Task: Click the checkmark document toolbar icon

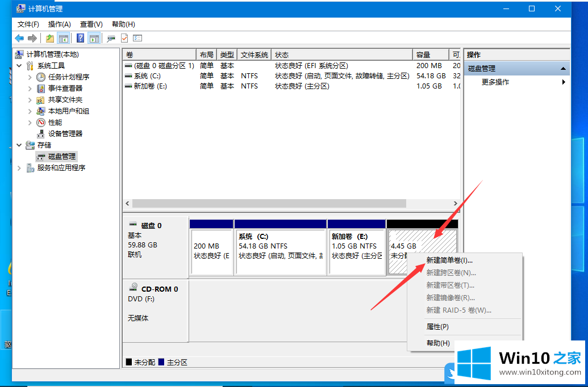Action: coord(124,38)
